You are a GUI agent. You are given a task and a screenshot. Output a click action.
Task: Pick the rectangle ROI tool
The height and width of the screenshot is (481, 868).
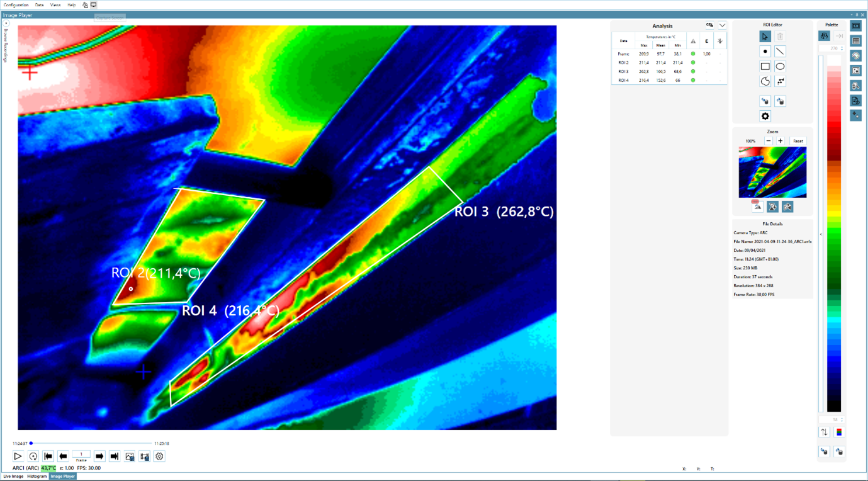pos(764,65)
